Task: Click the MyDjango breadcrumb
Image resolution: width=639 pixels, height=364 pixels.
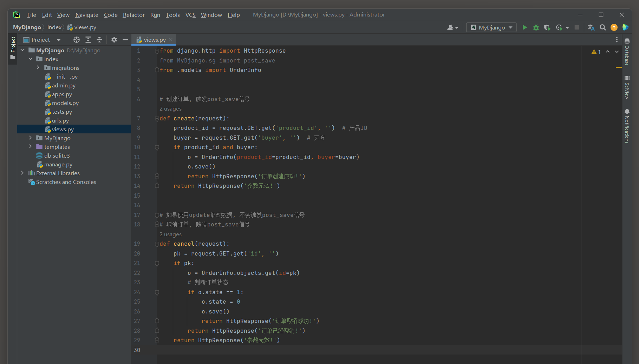Action: [x=27, y=27]
